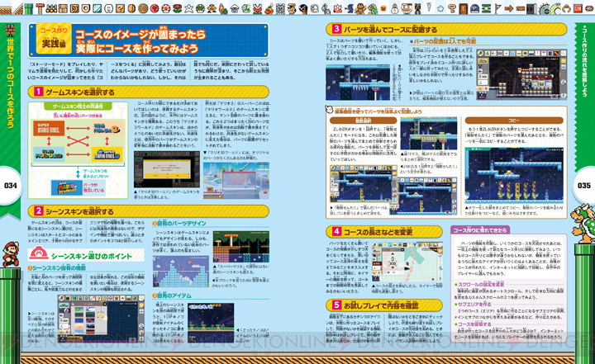
Task: Select the Bowser icon in top strip
Action: point(372,8)
